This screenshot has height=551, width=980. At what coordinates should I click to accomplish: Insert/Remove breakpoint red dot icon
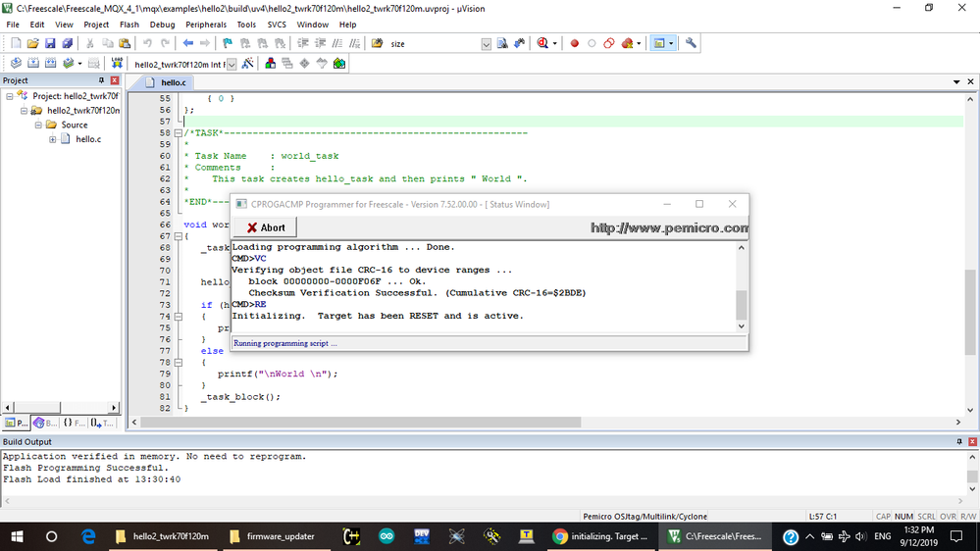[x=575, y=43]
